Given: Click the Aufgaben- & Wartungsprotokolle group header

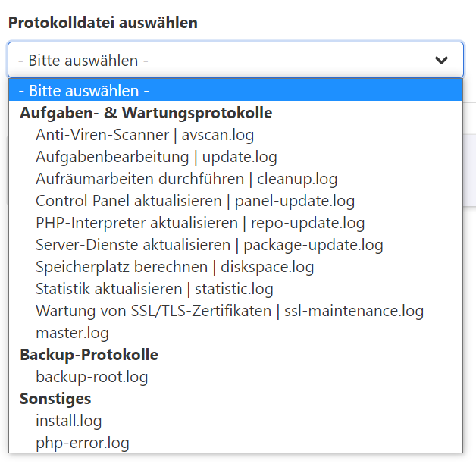Looking at the screenshot, I should tap(146, 113).
